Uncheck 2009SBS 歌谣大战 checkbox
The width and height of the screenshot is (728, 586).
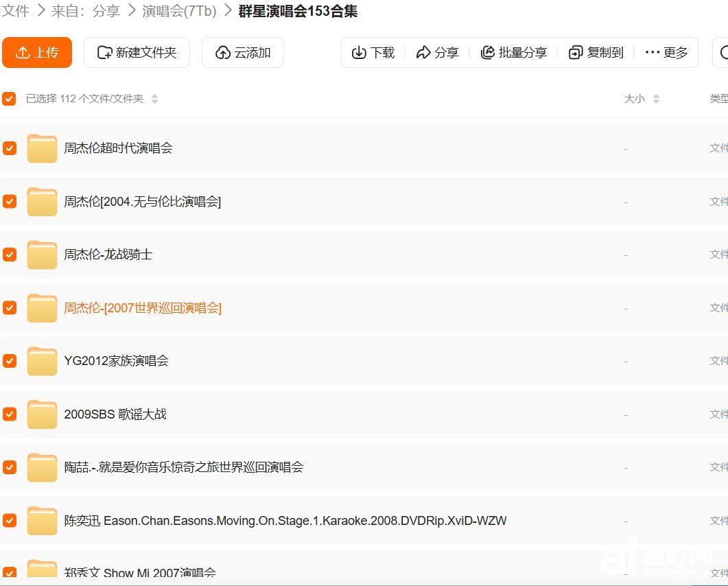point(10,414)
